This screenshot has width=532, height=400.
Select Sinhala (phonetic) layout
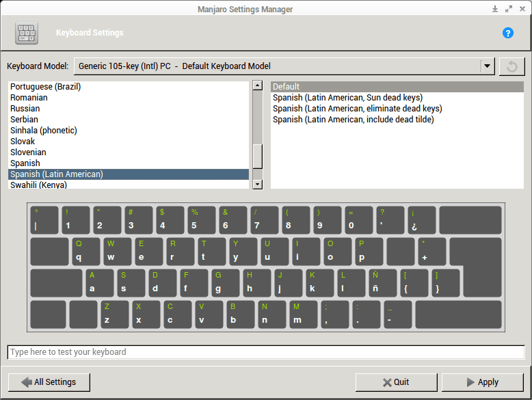[129, 131]
